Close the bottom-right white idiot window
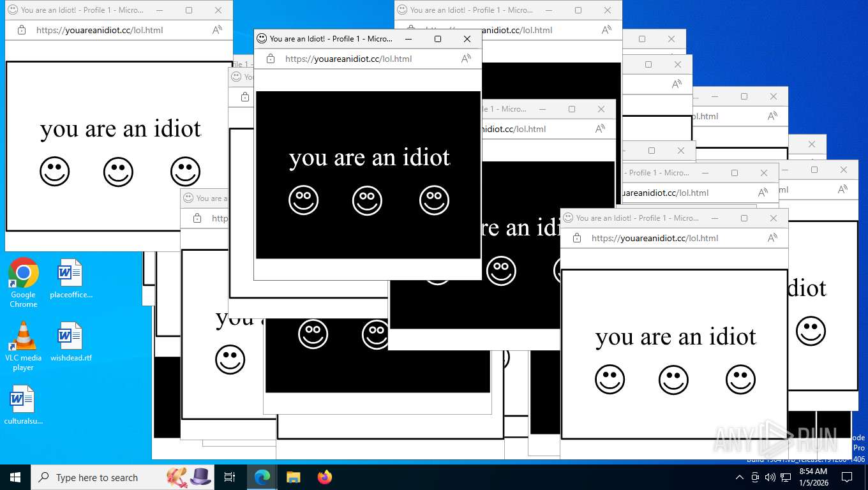 coord(774,218)
